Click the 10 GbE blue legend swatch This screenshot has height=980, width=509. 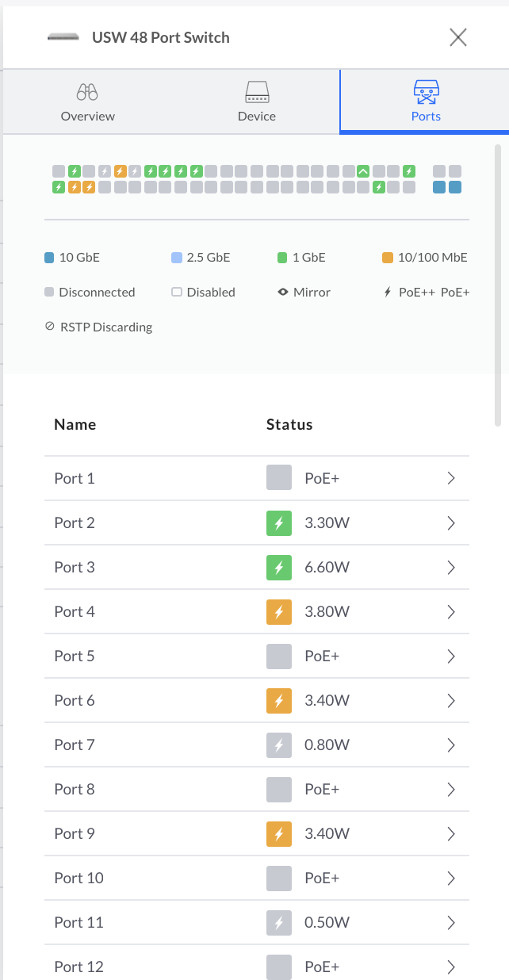tap(49, 258)
